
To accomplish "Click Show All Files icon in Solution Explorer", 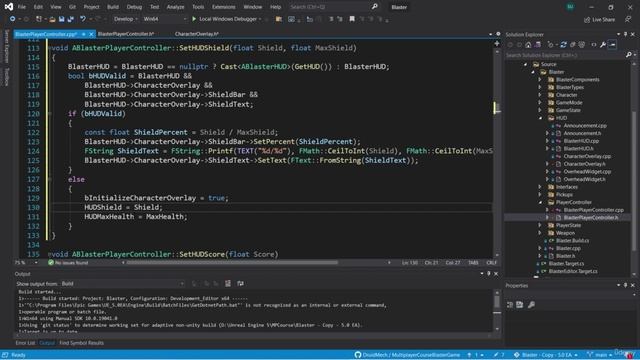I will (582, 45).
